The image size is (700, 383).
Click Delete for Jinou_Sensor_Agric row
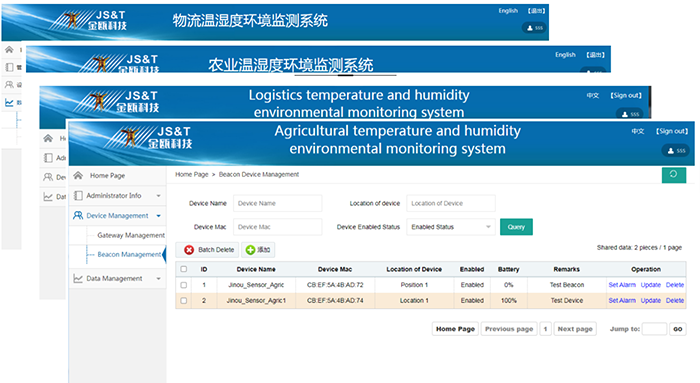pos(675,285)
